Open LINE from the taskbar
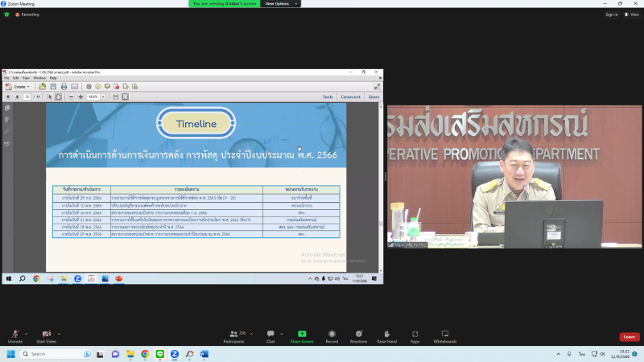 click(x=159, y=354)
